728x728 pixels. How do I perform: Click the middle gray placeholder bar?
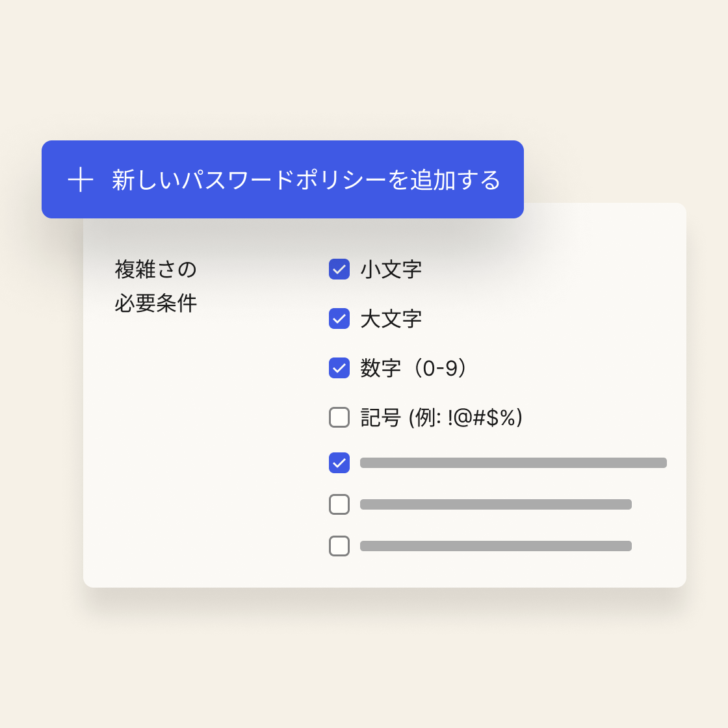[496, 504]
